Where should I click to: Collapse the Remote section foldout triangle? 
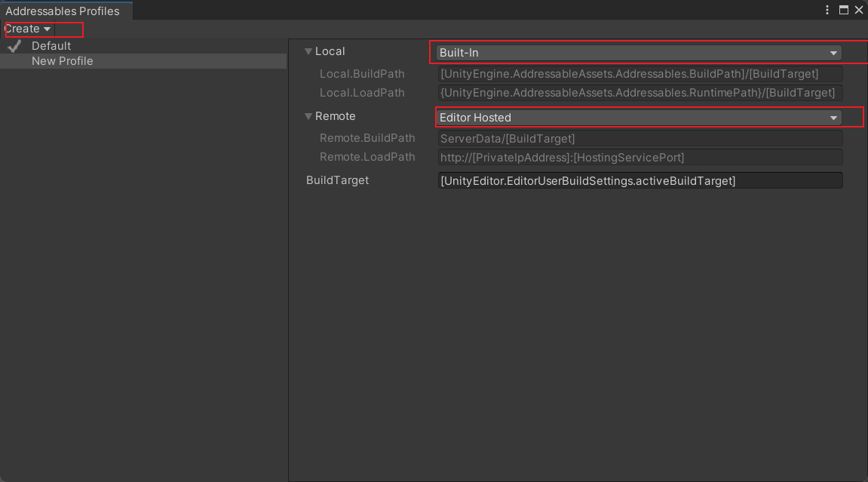pos(308,116)
